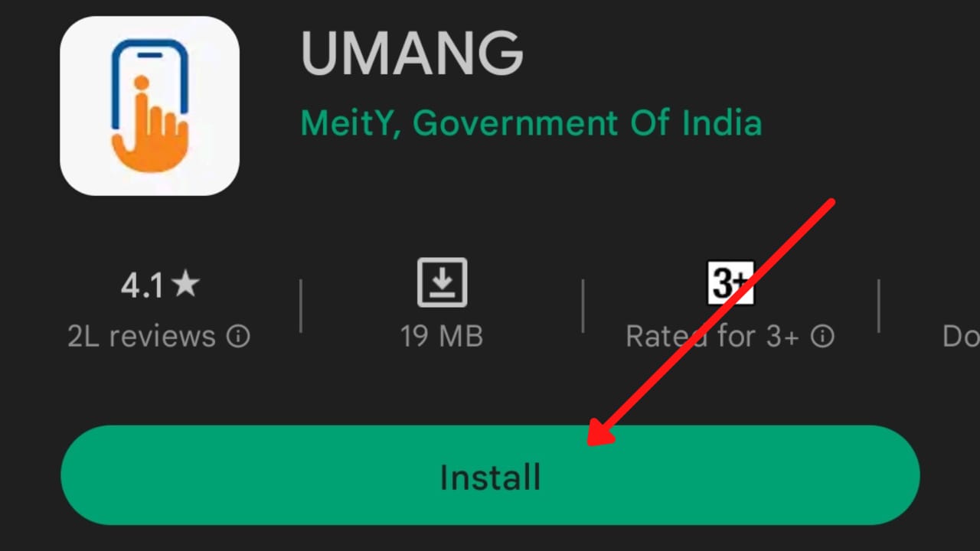The height and width of the screenshot is (551, 980).
Task: Tap the divider between reviews and size stats
Action: [x=301, y=306]
